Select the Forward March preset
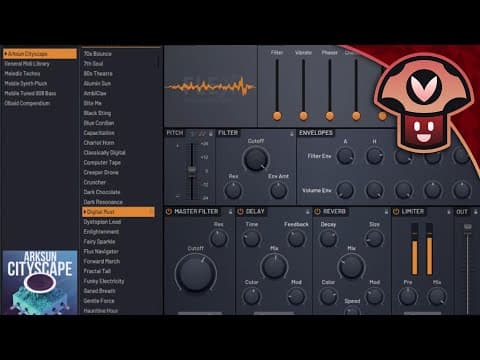 point(102,261)
